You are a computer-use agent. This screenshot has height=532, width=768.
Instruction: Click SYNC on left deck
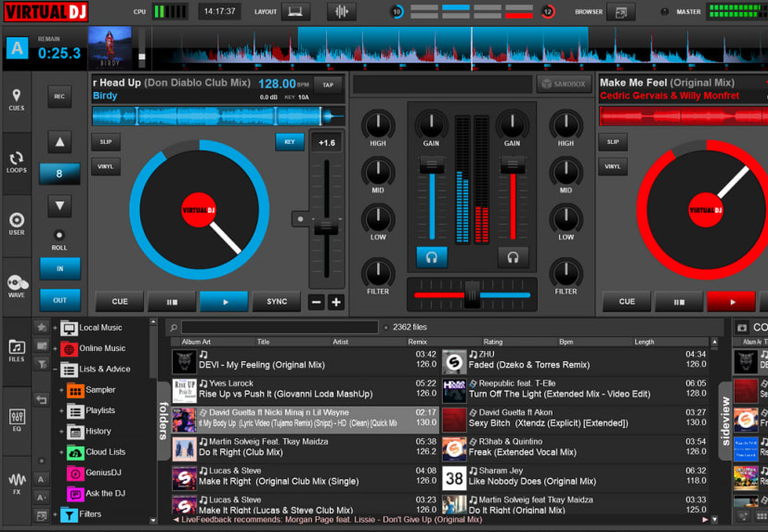coord(277,301)
